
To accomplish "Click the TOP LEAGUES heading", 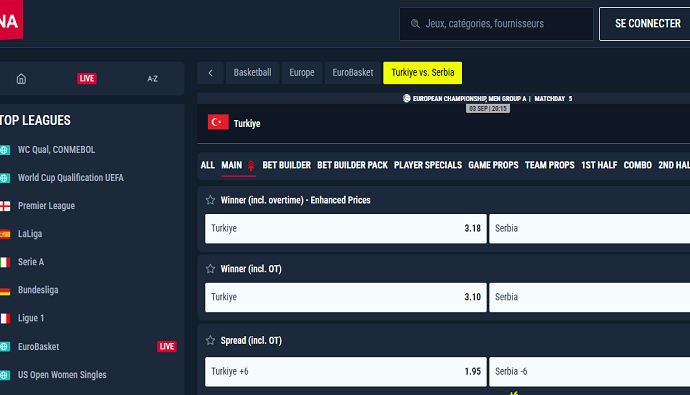I will point(35,121).
